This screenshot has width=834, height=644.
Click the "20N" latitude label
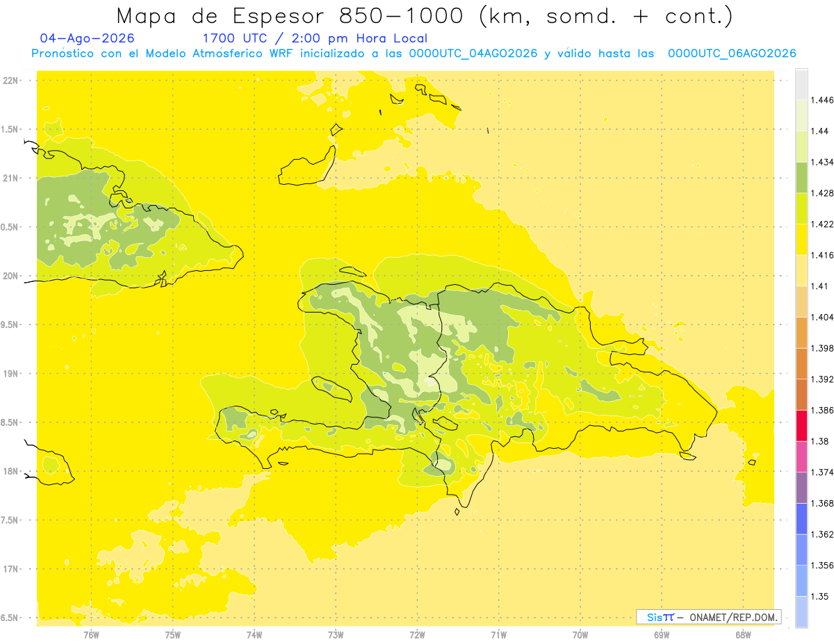(x=10, y=276)
